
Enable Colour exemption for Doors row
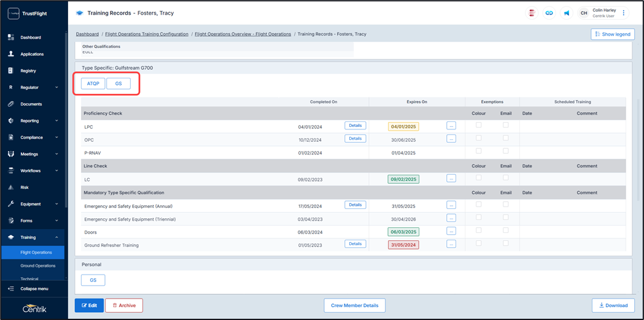tap(479, 230)
